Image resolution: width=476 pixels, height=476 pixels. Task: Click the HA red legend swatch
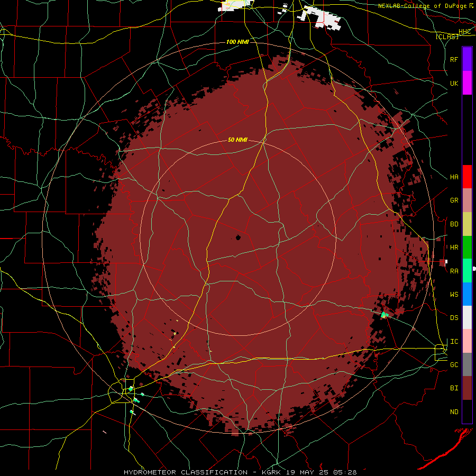click(x=467, y=177)
